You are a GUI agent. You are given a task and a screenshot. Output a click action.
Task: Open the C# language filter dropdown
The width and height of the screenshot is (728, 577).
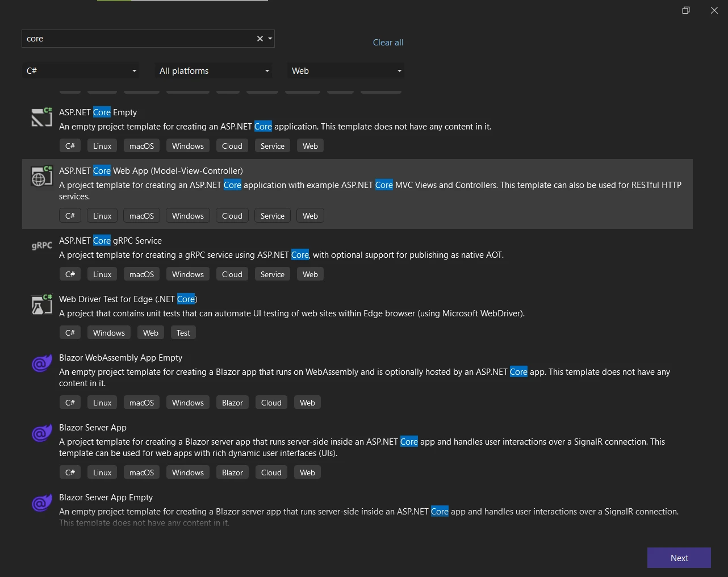81,71
